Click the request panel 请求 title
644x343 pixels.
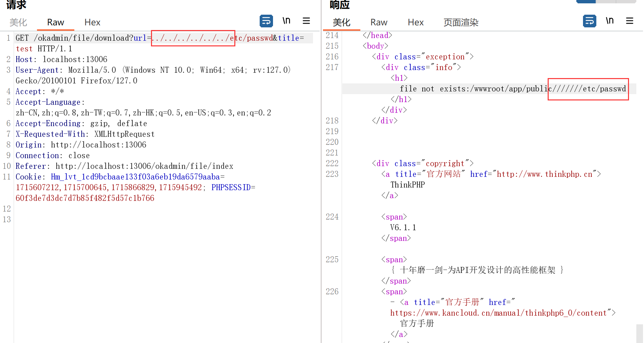tap(16, 4)
